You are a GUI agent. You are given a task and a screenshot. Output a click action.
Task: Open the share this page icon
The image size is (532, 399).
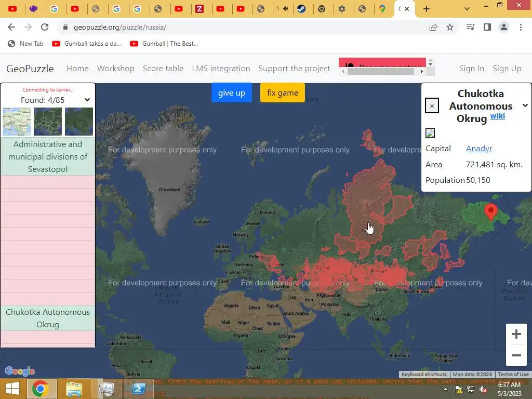[x=433, y=27]
